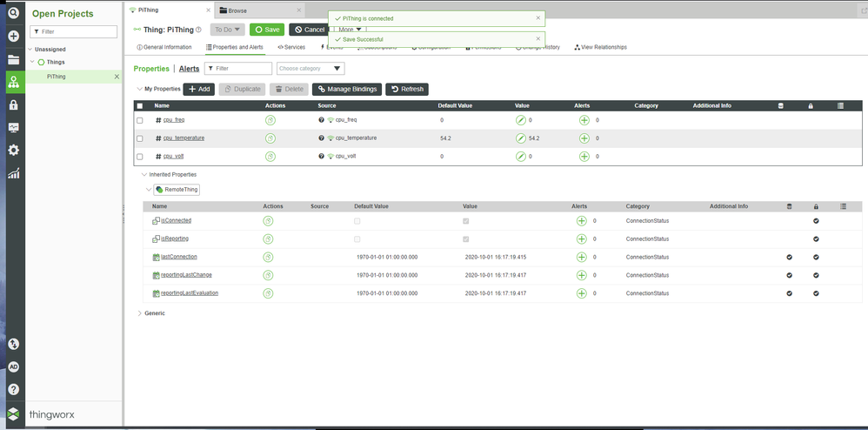Viewport: 868px width, 430px height.
Task: Dismiss the PiThing is connected notification
Action: click(538, 17)
